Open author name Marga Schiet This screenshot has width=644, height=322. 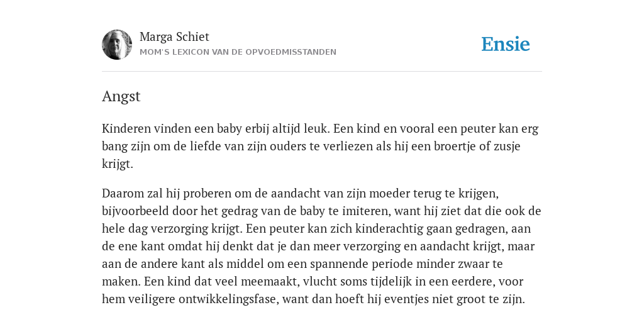pos(175,36)
